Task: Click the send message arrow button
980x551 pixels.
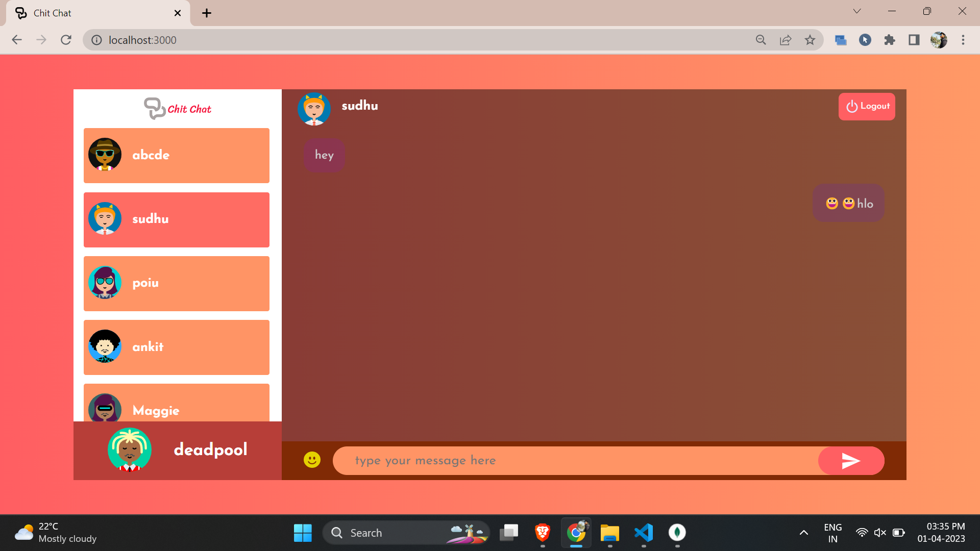Action: click(x=851, y=461)
